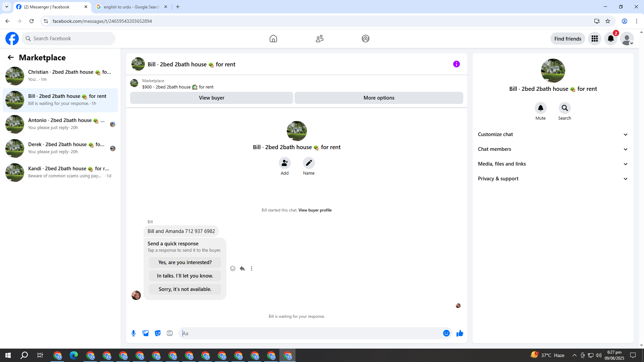Attach a file using photo icon
This screenshot has width=644, height=362.
(146, 333)
